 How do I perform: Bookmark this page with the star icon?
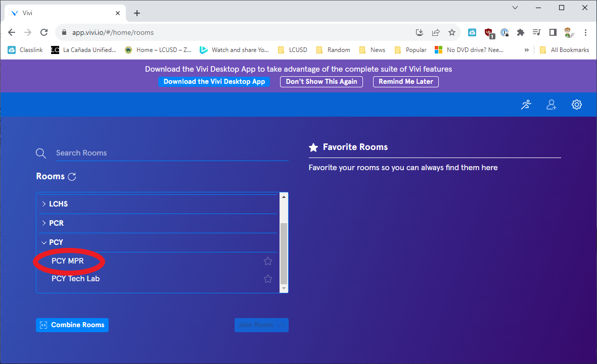click(x=452, y=32)
